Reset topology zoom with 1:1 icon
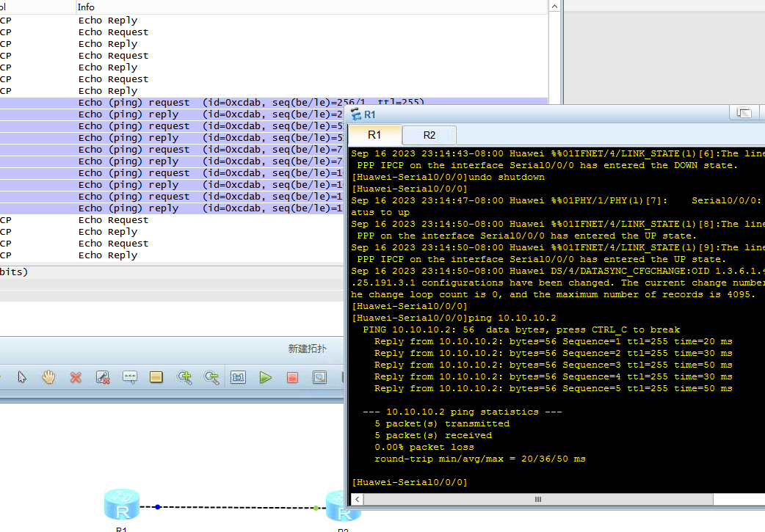Viewport: 765px width, 532px height. 238,377
